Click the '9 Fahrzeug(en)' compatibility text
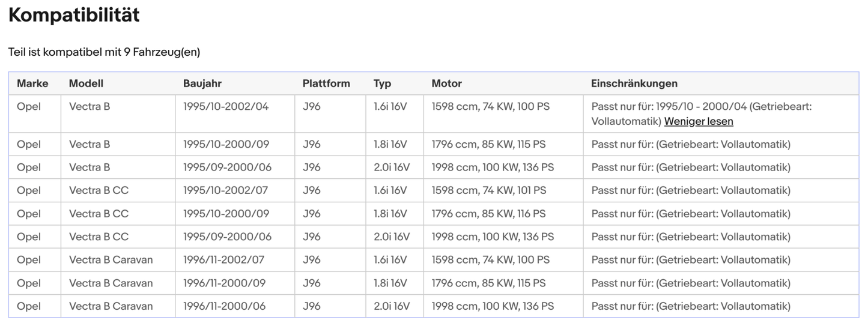The image size is (868, 323). coord(162,52)
